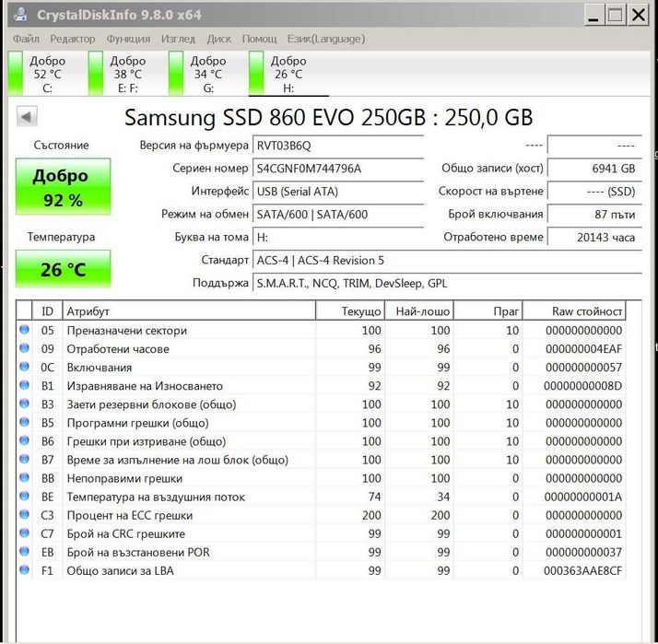Select the Отработени часове row
The width and height of the screenshot is (658, 644).
pos(321,349)
